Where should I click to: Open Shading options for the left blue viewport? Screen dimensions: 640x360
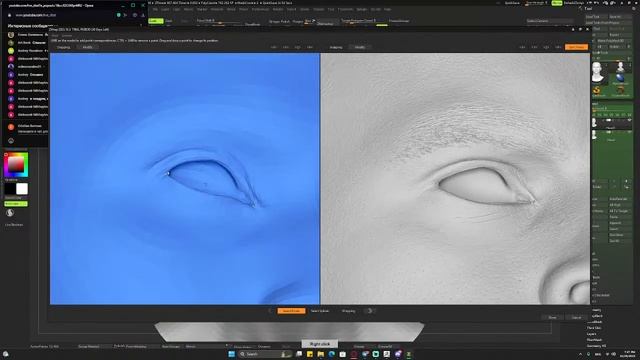pyautogui.click(x=64, y=47)
